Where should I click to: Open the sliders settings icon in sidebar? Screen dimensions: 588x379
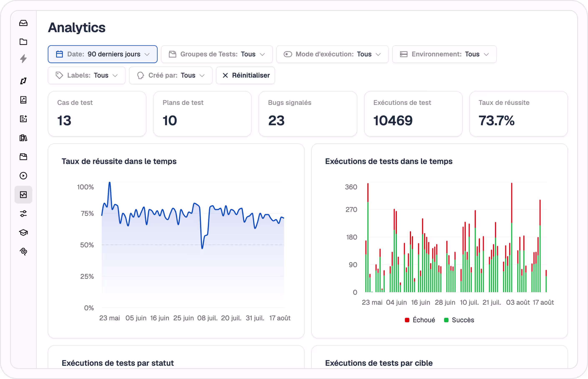coord(23,214)
